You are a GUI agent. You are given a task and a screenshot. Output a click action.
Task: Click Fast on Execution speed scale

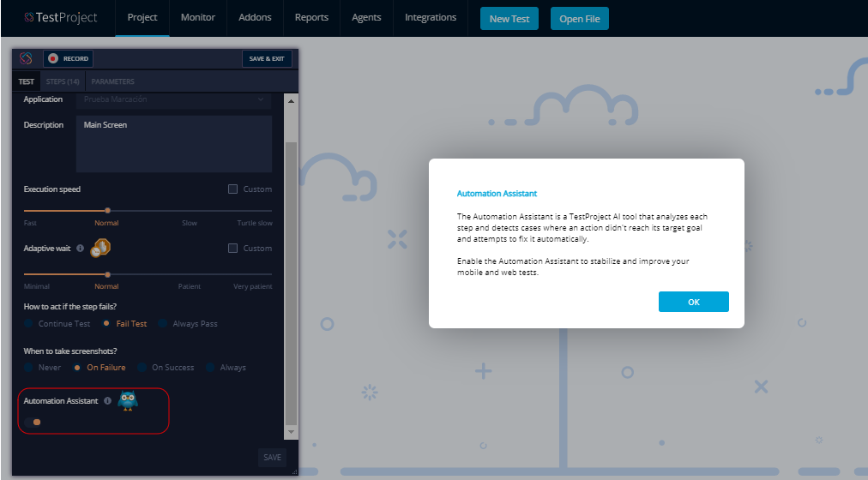coord(30,223)
